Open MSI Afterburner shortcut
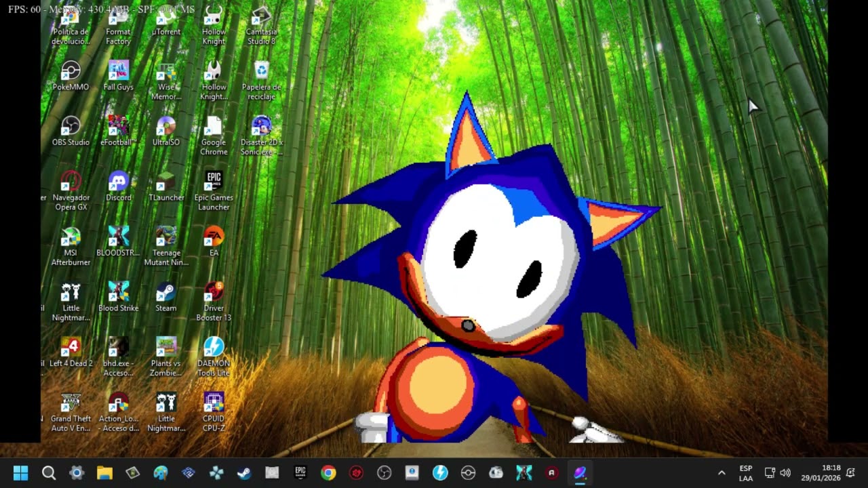This screenshot has width=868, height=488. [x=71, y=246]
